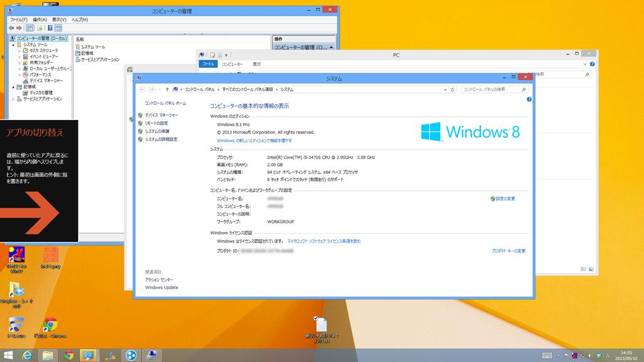Open the Windows Update link

162,288
